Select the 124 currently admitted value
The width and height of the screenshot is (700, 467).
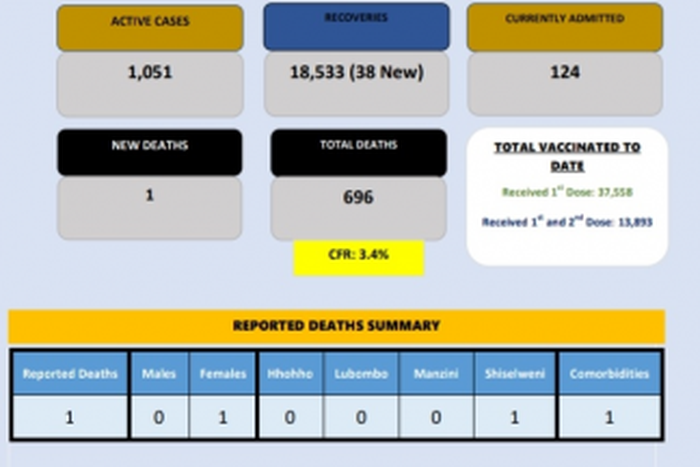click(564, 73)
